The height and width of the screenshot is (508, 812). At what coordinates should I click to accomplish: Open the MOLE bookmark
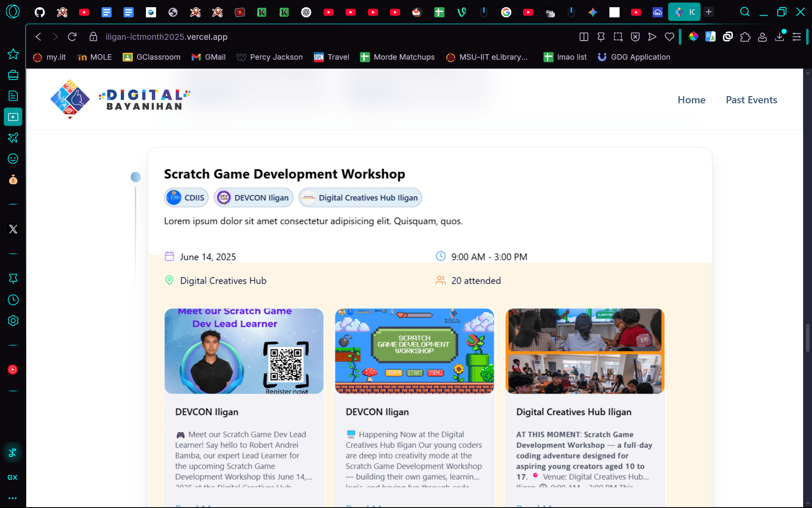pyautogui.click(x=94, y=57)
